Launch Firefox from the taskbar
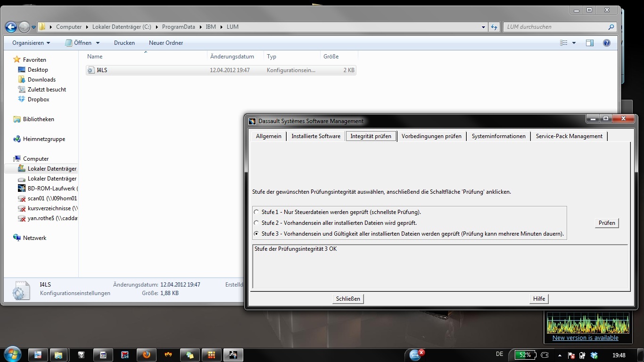Viewport: 644px width, 362px height. click(x=146, y=355)
